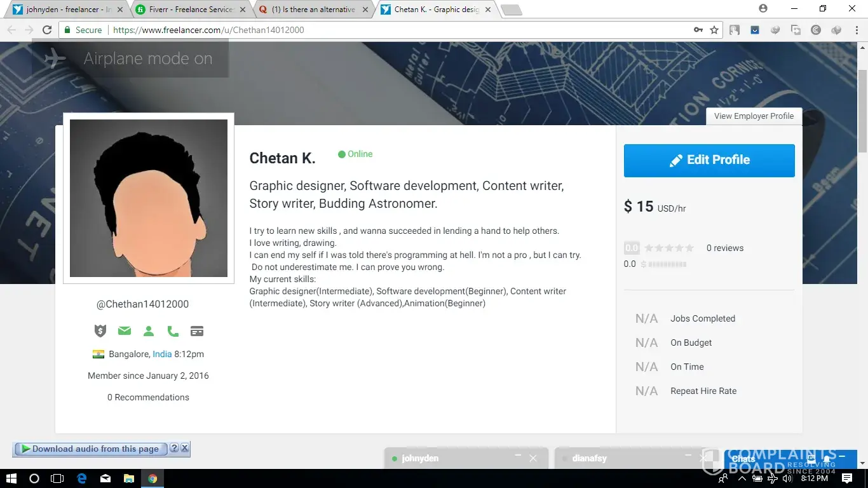Click the $ 15 USD/hr rate

pyautogui.click(x=655, y=207)
